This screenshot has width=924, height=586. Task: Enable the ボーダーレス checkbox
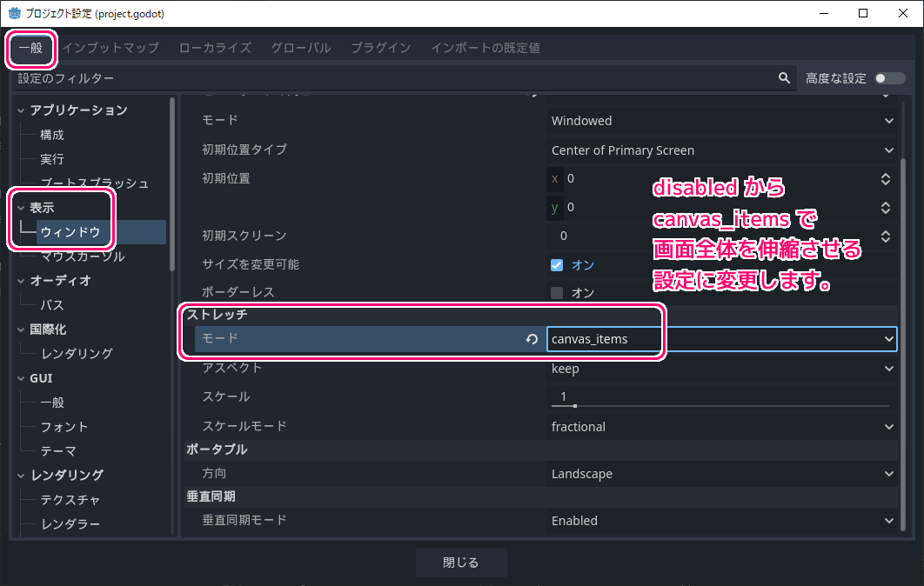click(x=557, y=293)
